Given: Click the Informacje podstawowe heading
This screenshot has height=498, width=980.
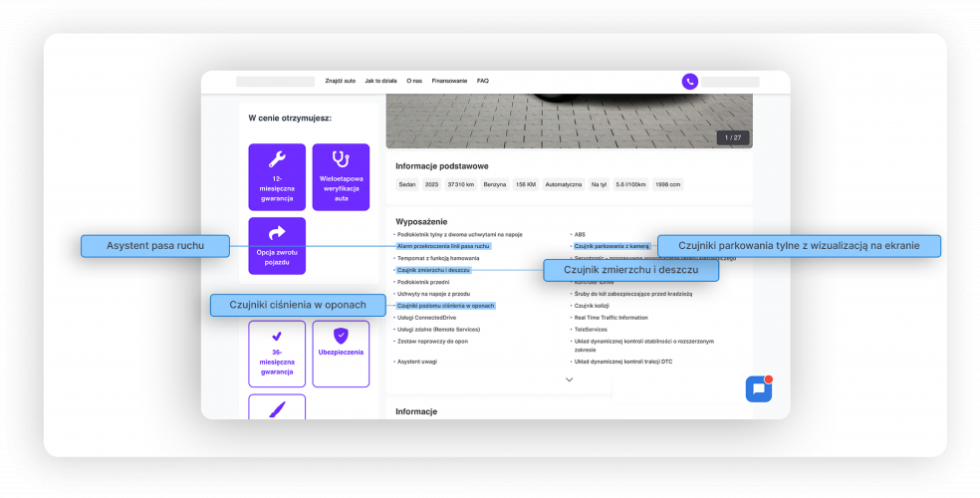Looking at the screenshot, I should coord(442,166).
